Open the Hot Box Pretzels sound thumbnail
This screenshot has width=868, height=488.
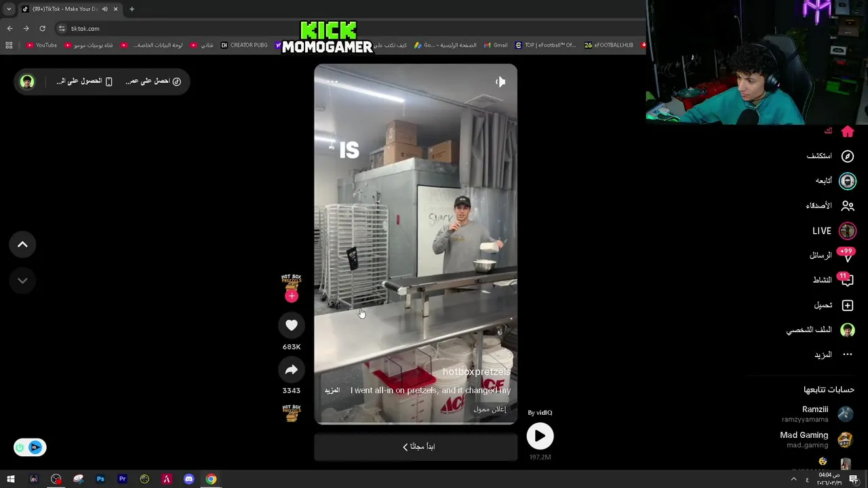tap(292, 413)
